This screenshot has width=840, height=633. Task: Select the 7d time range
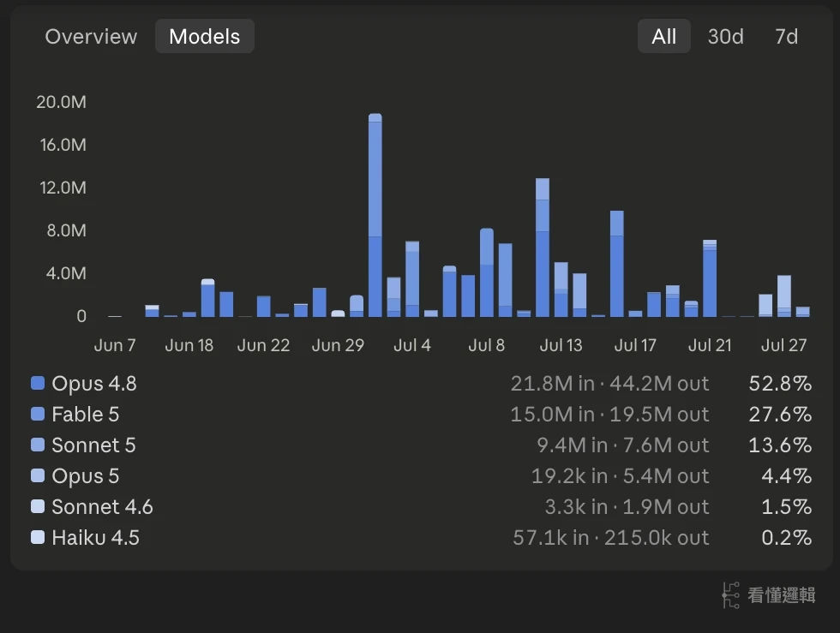point(787,37)
